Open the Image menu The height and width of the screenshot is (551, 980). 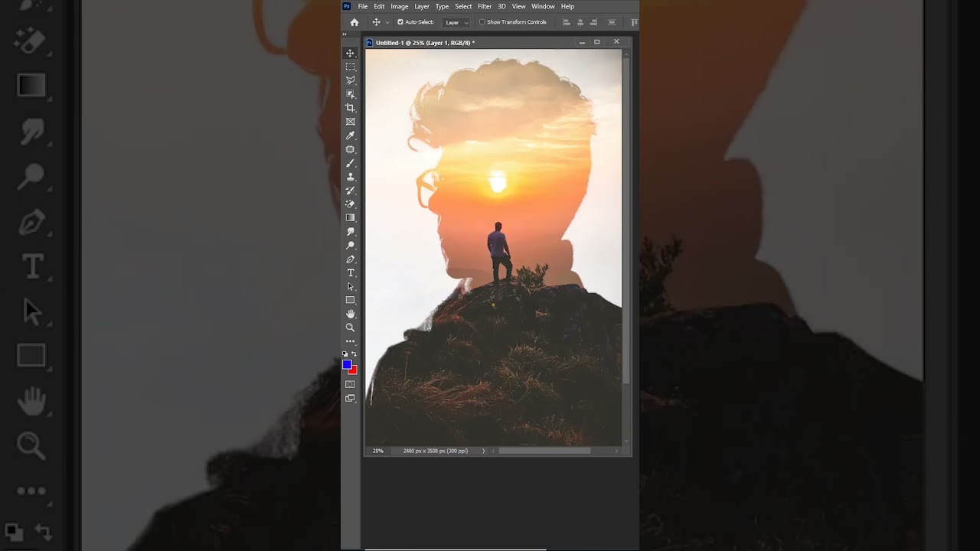(400, 6)
